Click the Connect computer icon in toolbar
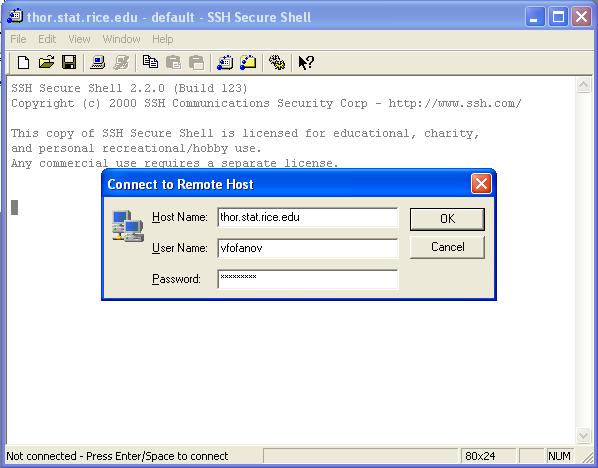598x468 pixels. pos(98,63)
